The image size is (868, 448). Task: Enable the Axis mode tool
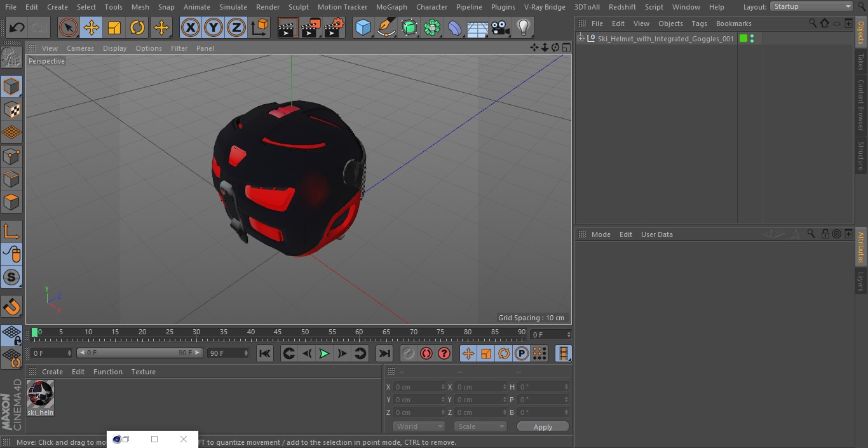click(11, 231)
